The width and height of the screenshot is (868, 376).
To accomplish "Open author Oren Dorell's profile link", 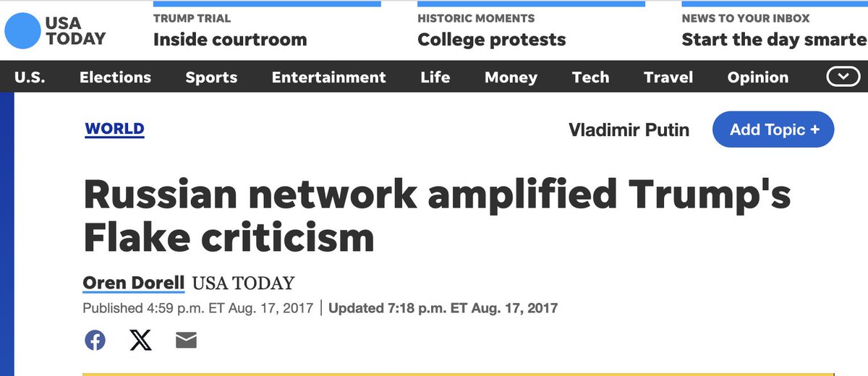I will [x=134, y=283].
